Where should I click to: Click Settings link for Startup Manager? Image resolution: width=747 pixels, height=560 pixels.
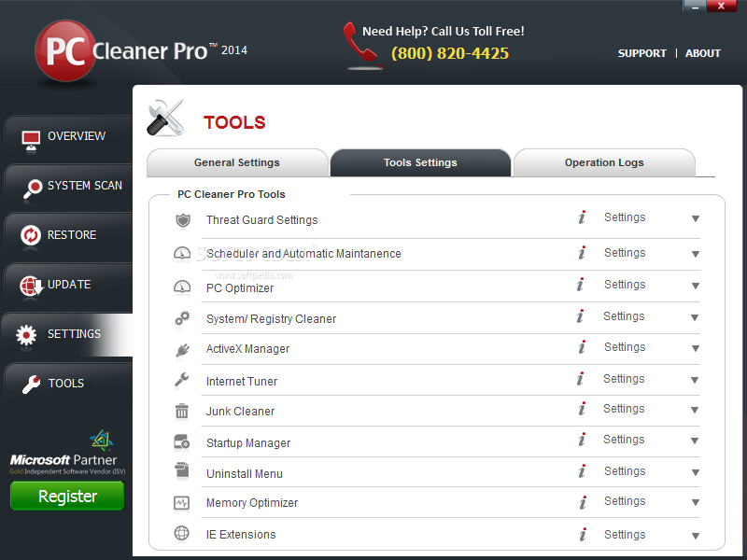[624, 440]
